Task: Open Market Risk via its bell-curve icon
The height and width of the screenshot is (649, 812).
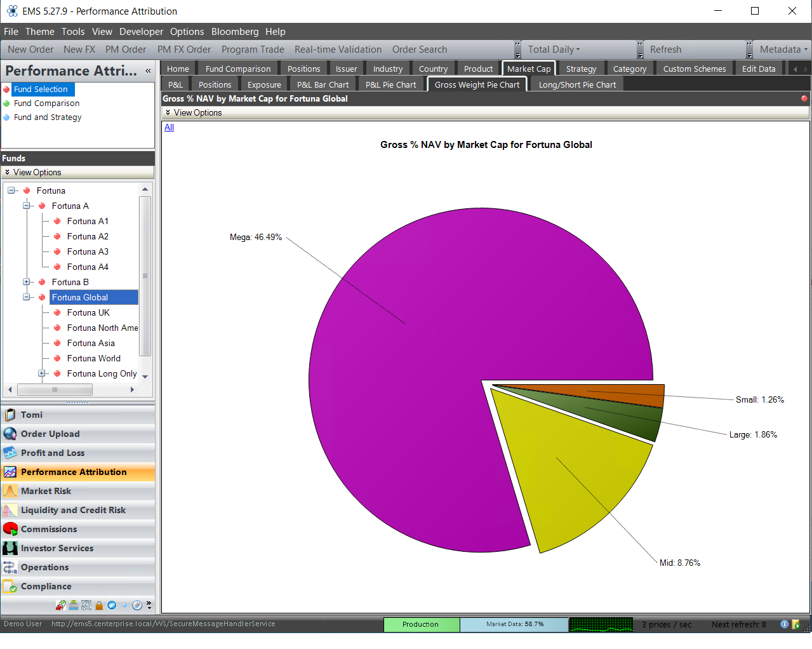Action: click(x=10, y=491)
